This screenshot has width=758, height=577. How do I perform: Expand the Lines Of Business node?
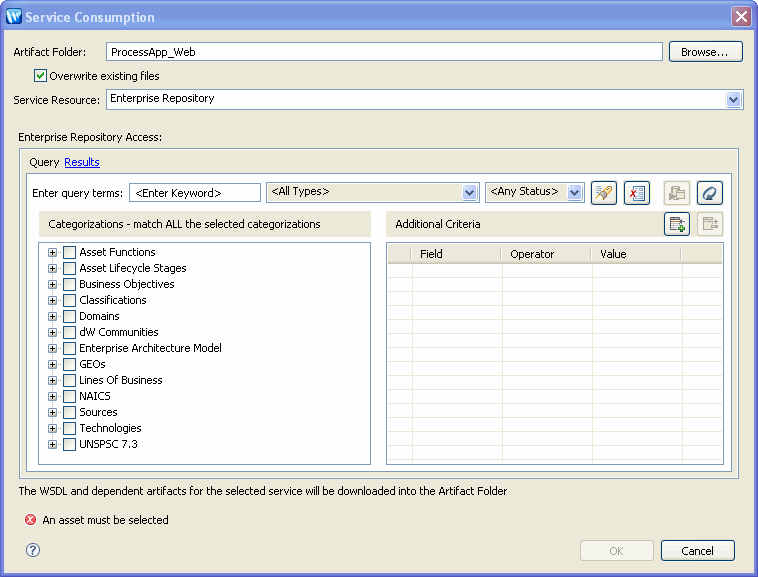pos(52,380)
